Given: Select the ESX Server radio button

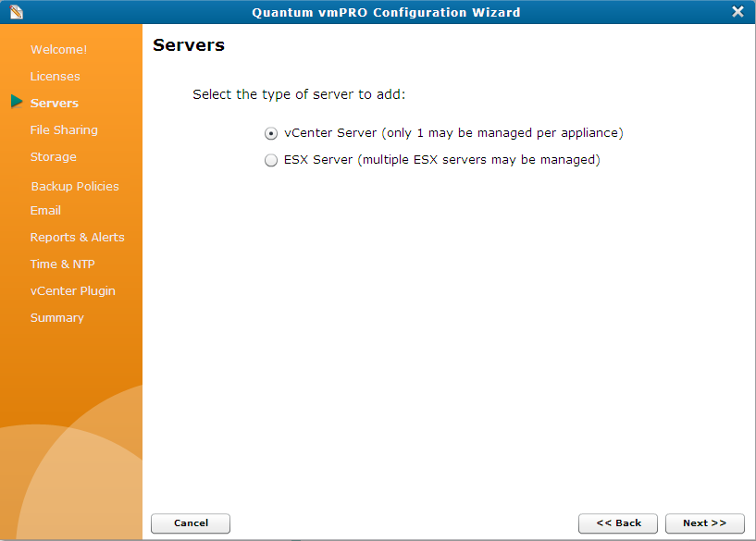Looking at the screenshot, I should coord(271,159).
